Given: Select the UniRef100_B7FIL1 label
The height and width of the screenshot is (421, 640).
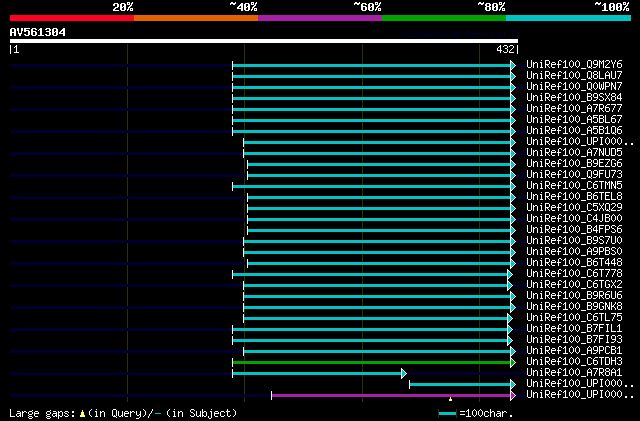Looking at the screenshot, I should (574, 329).
